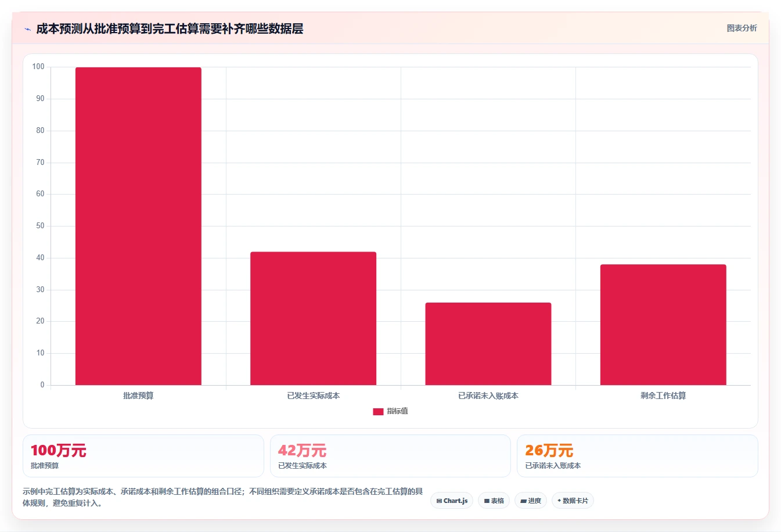Click the 剩余工作估算 x-axis label
Image resolution: width=781 pixels, height=532 pixels.
click(x=663, y=396)
